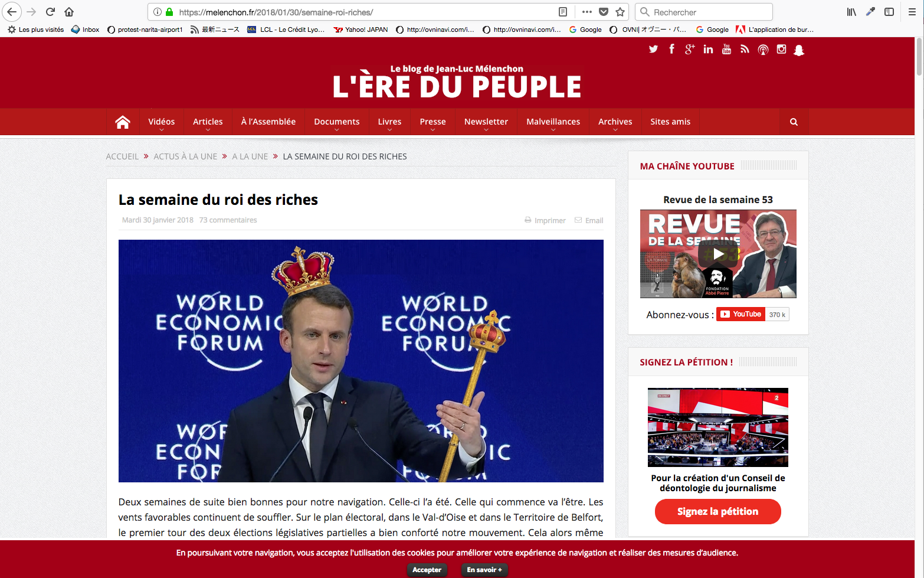This screenshot has width=924, height=578.
Task: Expand the Documents menu
Action: coord(336,122)
